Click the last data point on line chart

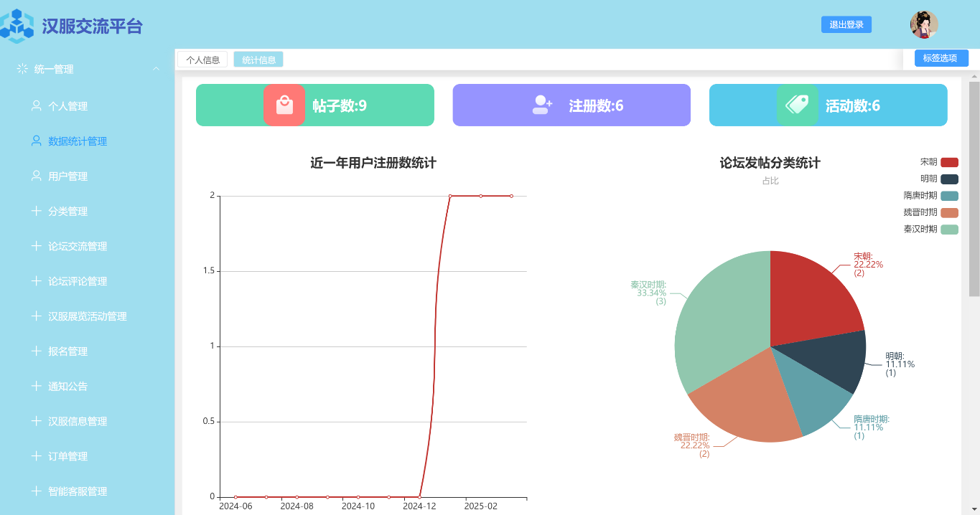[511, 196]
